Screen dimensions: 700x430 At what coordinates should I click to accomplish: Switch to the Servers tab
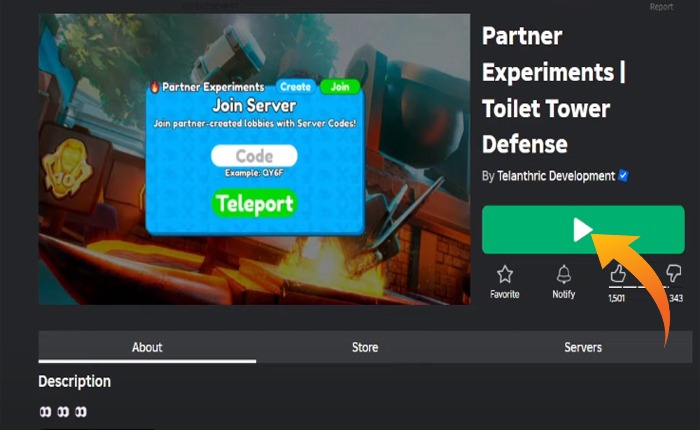(583, 347)
